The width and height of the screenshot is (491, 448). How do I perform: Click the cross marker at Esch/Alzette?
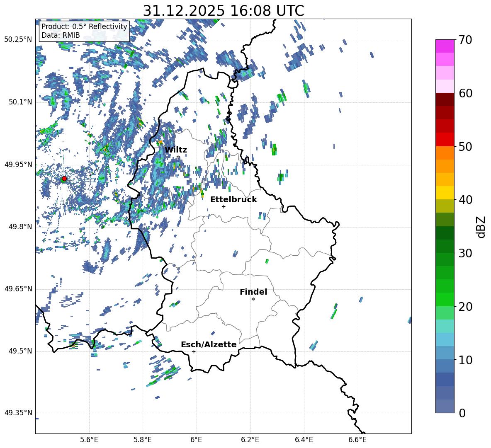pos(194,351)
